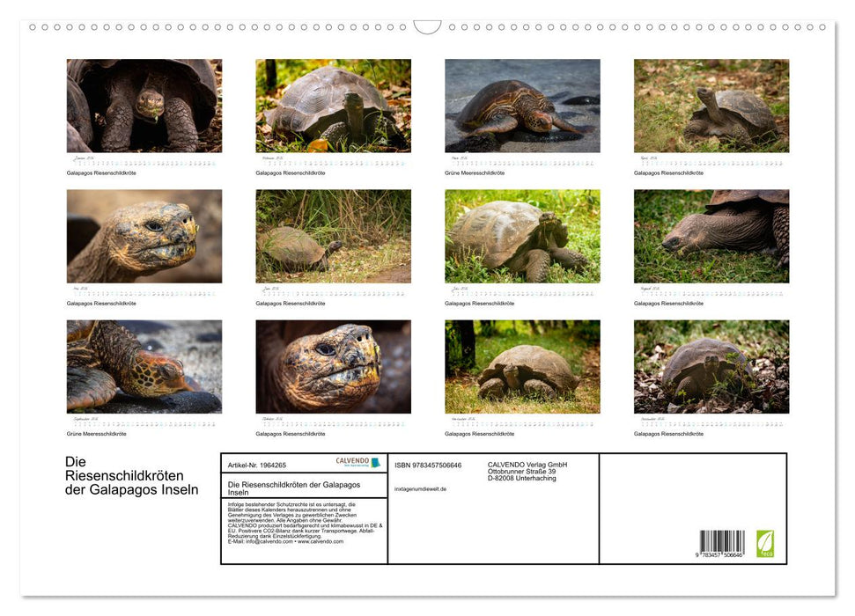Select the März Grüne Meeresschildkröte photo
Image resolution: width=855 pixels, height=616 pixels.
[x=521, y=106]
